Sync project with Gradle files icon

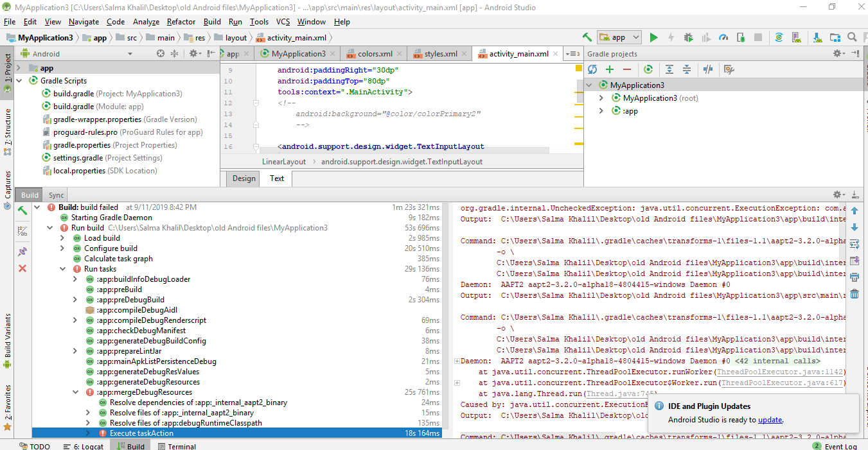pos(779,38)
